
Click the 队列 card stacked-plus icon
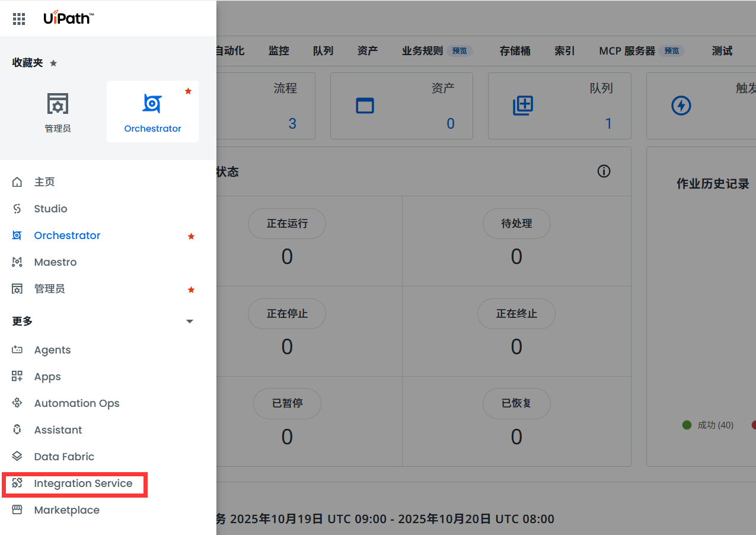click(x=523, y=106)
